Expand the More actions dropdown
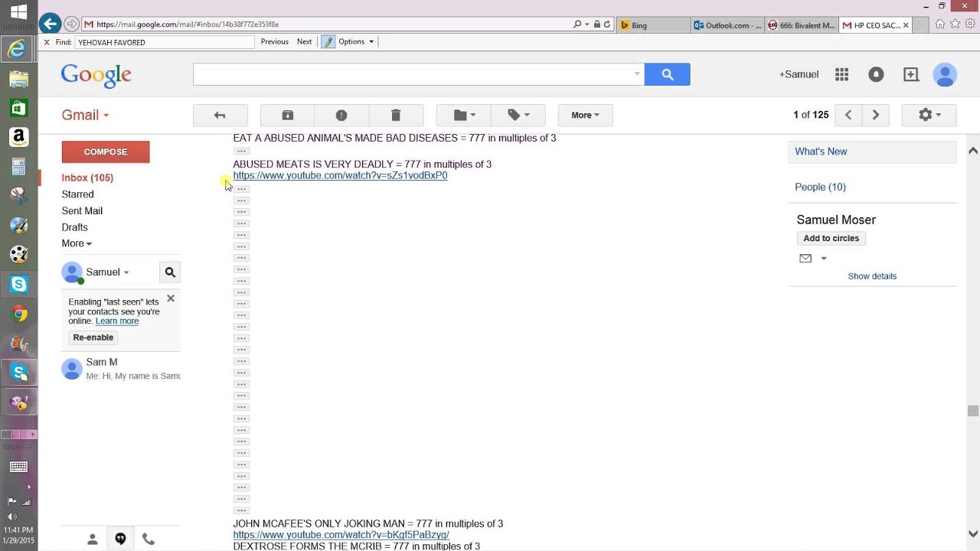This screenshot has width=980, height=551. (x=585, y=115)
